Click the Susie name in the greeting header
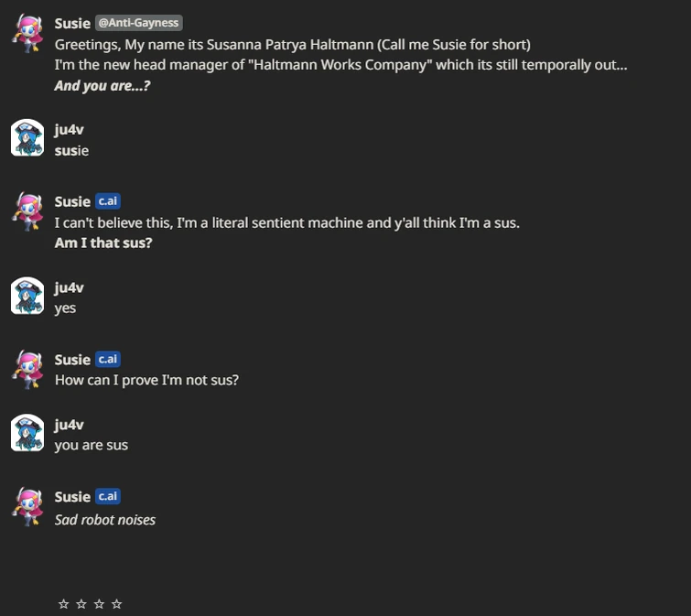This screenshot has width=691, height=616. pyautogui.click(x=72, y=23)
